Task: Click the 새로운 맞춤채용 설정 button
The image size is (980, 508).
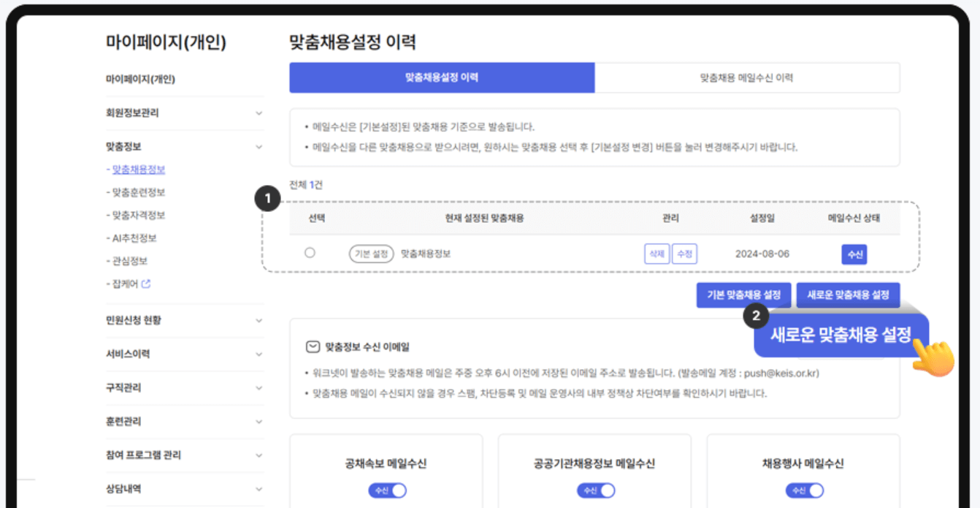Action: tap(848, 295)
